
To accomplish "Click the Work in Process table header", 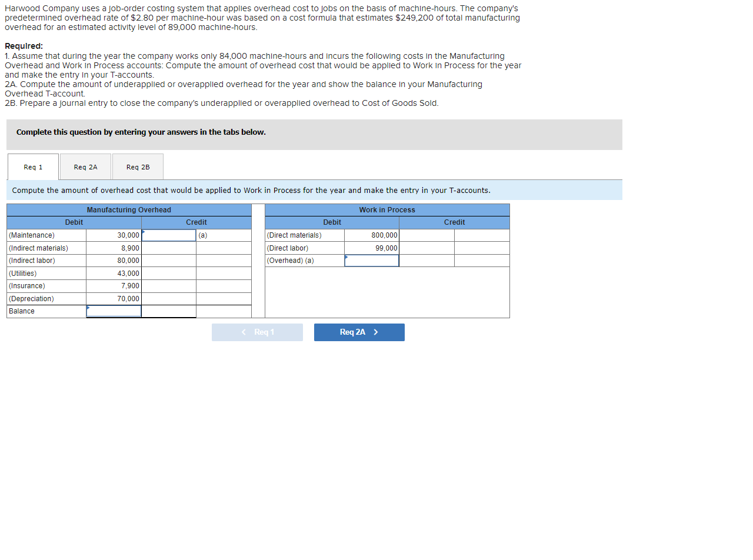I will pyautogui.click(x=387, y=210).
